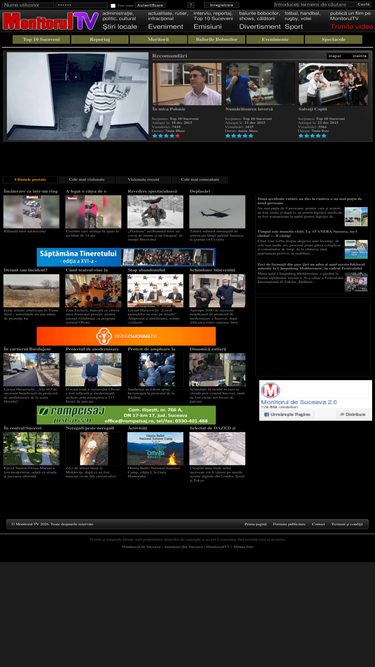Open Salvați Copiii video thumbnail
Viewport: 375px width, 667px height.
[333, 84]
